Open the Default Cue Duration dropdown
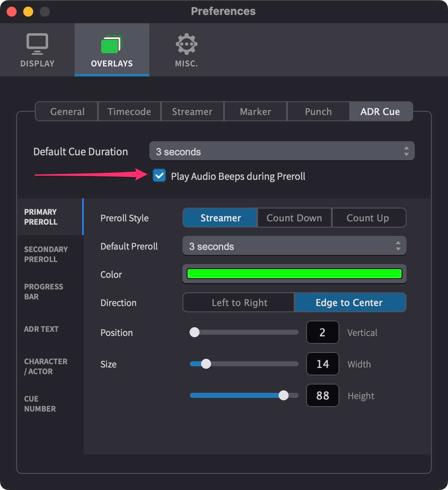The image size is (448, 490). (282, 151)
